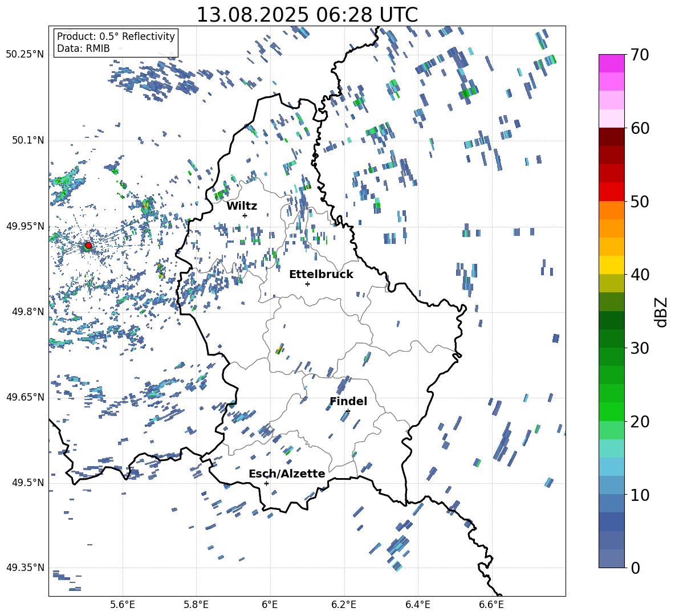Click the Wiltz city label
Screen dimensions: 675x616
(242, 206)
